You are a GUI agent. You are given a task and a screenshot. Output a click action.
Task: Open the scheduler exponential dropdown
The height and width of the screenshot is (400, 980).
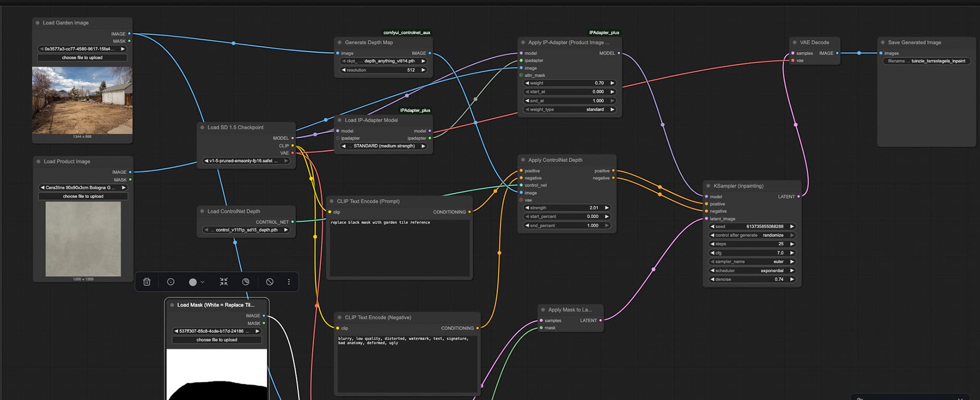point(752,270)
